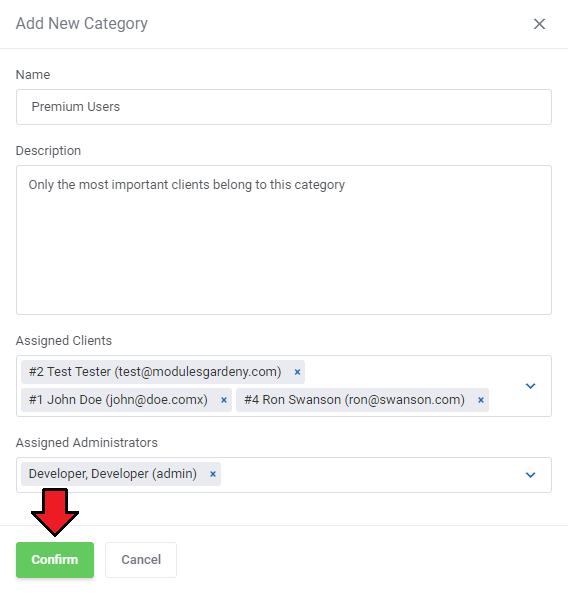The image size is (568, 594).
Task: Click the Name label
Action: pyautogui.click(x=33, y=75)
